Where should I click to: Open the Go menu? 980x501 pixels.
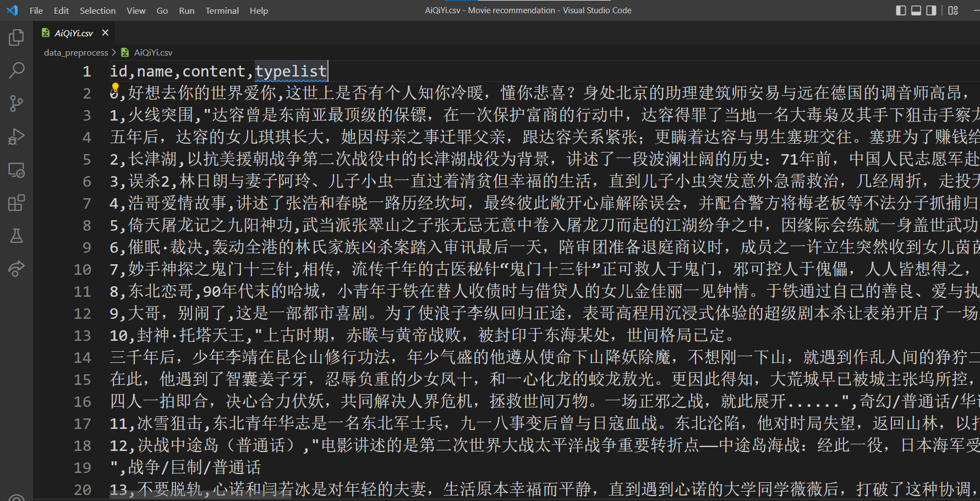pyautogui.click(x=162, y=10)
